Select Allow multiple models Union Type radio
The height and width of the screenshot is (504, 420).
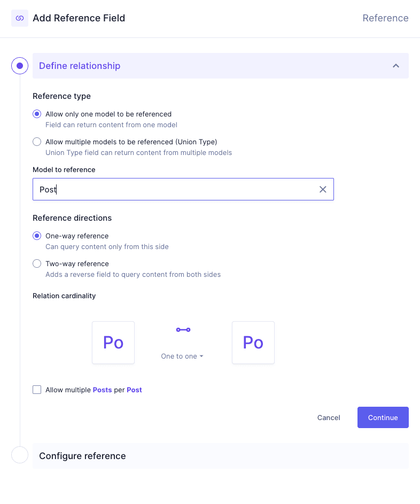[37, 142]
